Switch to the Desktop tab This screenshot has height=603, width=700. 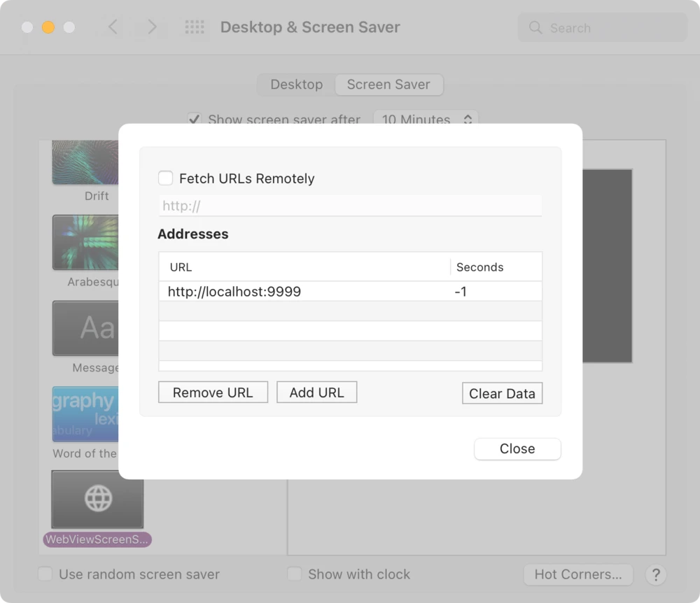(x=297, y=85)
